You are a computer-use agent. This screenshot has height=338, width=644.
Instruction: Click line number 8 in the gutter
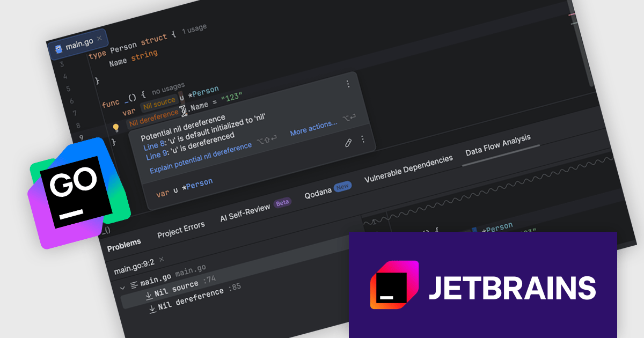click(x=79, y=125)
